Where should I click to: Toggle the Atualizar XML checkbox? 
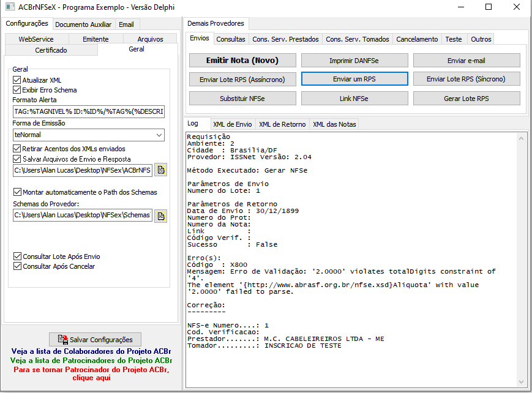tap(17, 80)
